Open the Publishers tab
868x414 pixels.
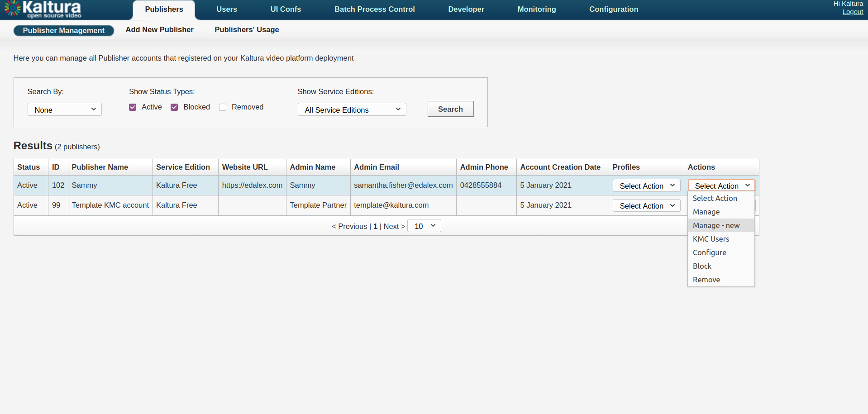click(x=164, y=10)
